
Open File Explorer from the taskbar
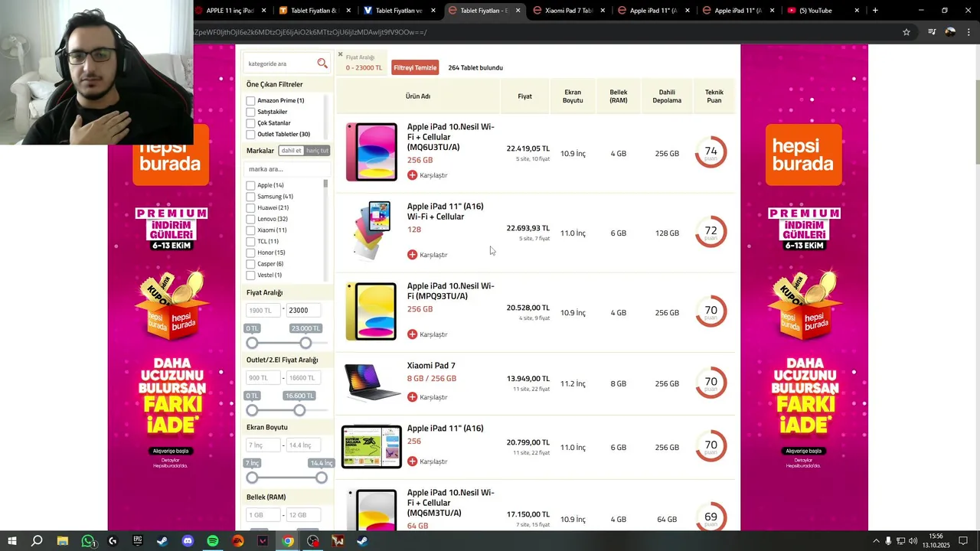point(63,541)
